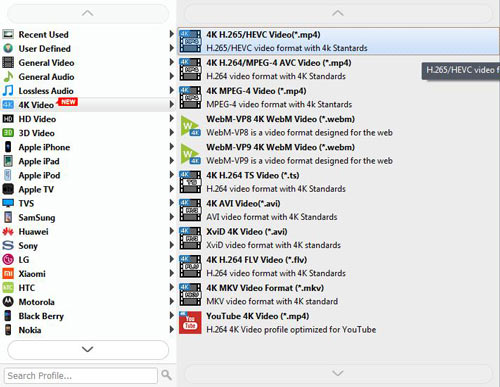Expand the HD Video submenu arrow

pos(171,118)
